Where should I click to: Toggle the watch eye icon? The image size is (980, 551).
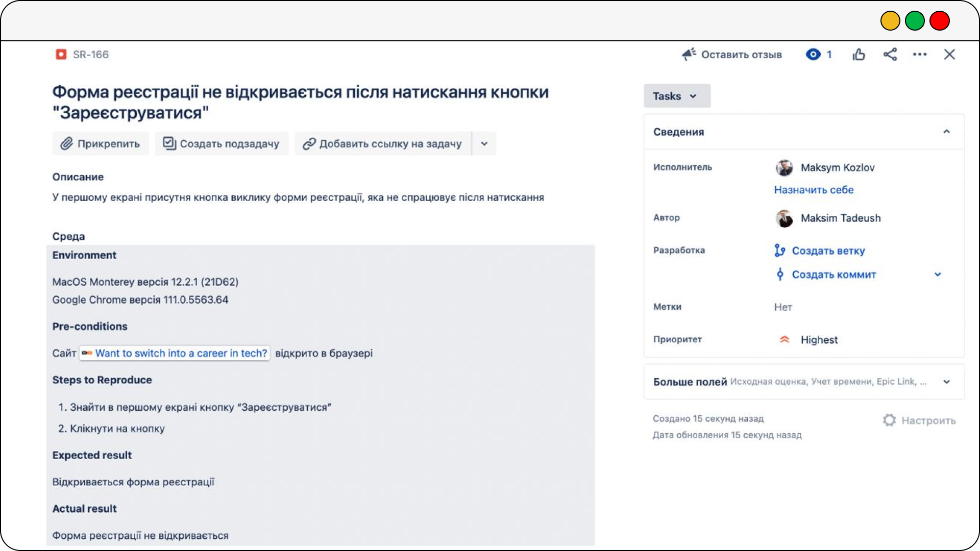pos(813,54)
